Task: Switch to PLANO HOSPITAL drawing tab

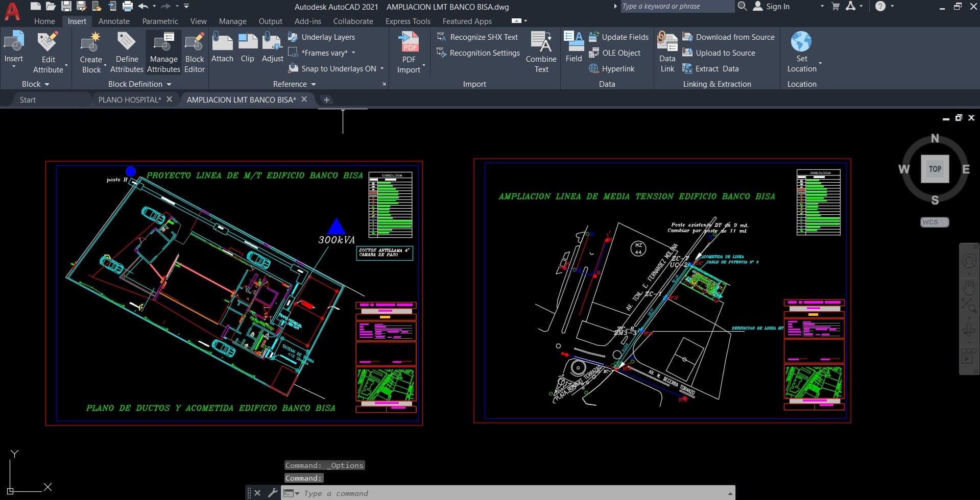Action: coord(129,100)
